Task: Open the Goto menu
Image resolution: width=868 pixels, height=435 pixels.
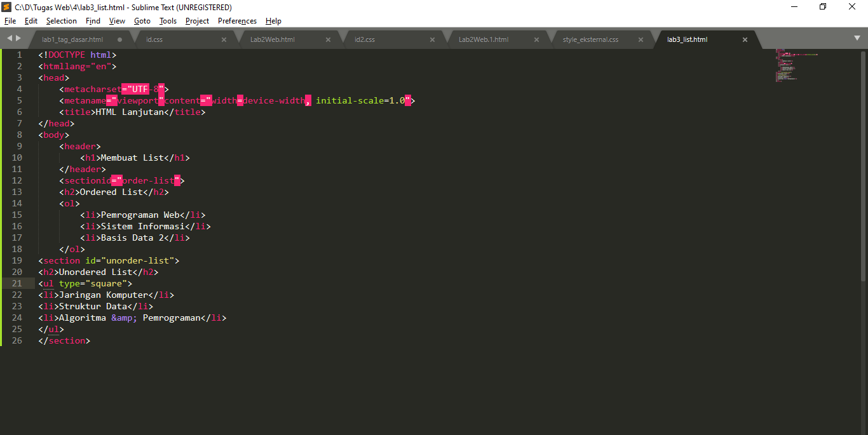Action: (142, 21)
